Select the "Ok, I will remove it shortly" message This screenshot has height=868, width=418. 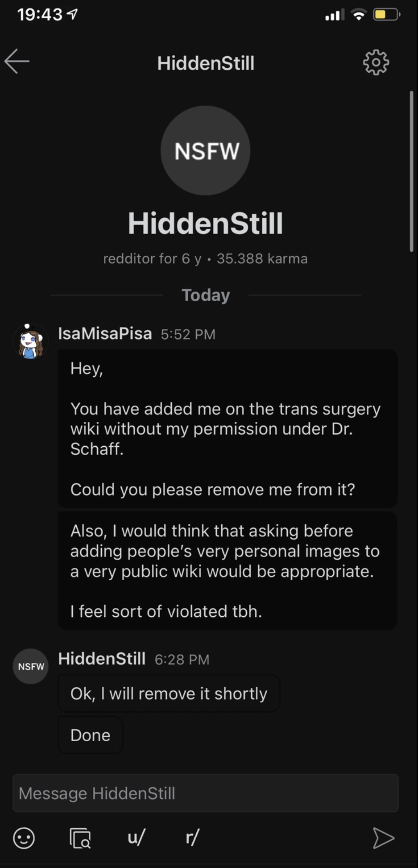point(169,693)
